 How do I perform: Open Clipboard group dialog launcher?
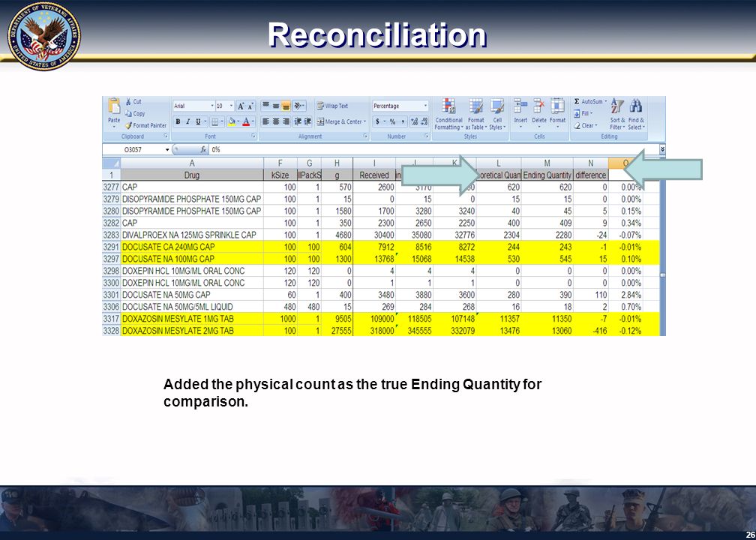click(166, 136)
